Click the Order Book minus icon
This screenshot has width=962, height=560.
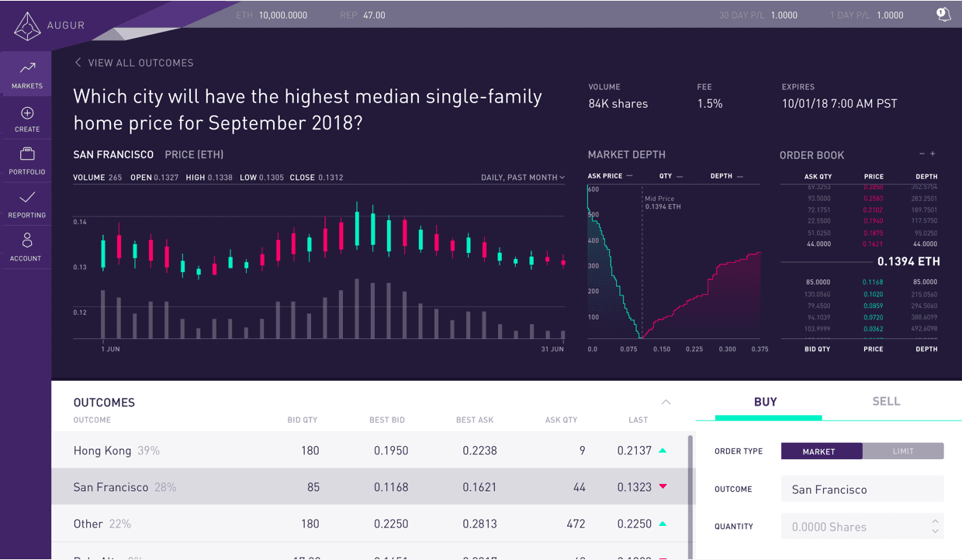922,154
